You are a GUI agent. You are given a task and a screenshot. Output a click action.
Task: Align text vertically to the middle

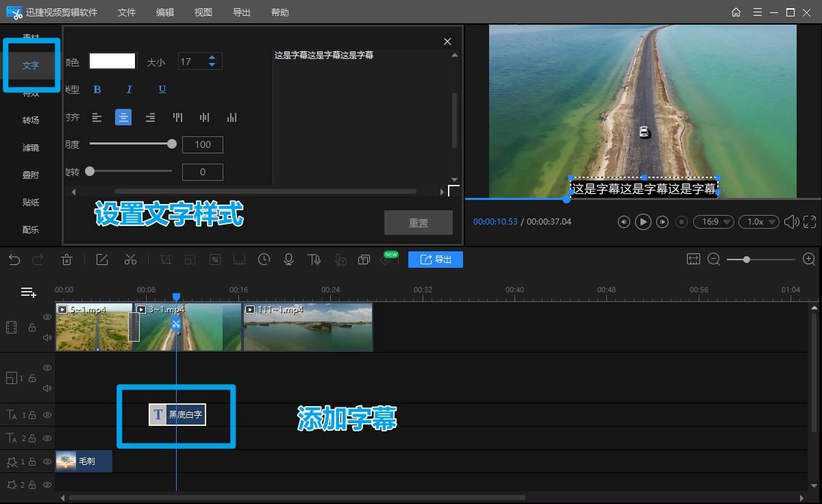click(x=204, y=118)
